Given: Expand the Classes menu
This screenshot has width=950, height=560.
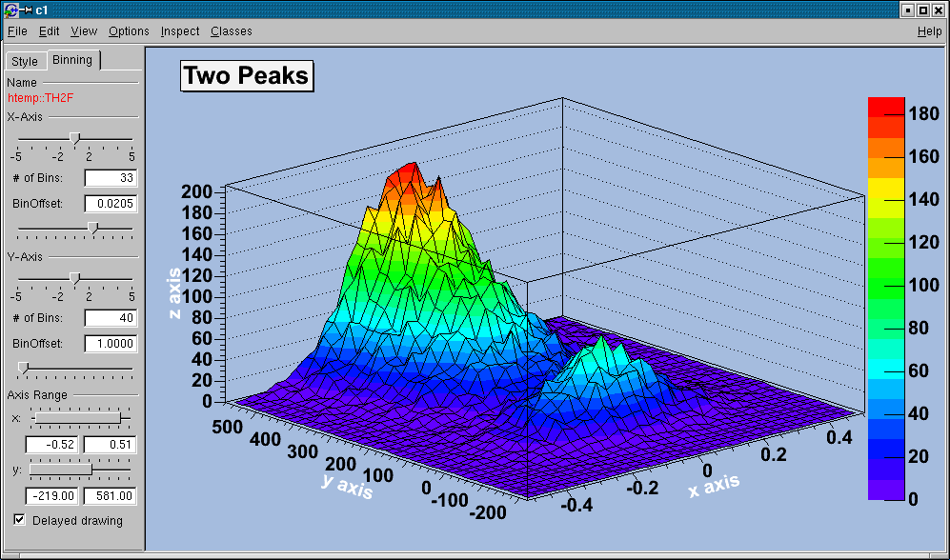Looking at the screenshot, I should (232, 31).
